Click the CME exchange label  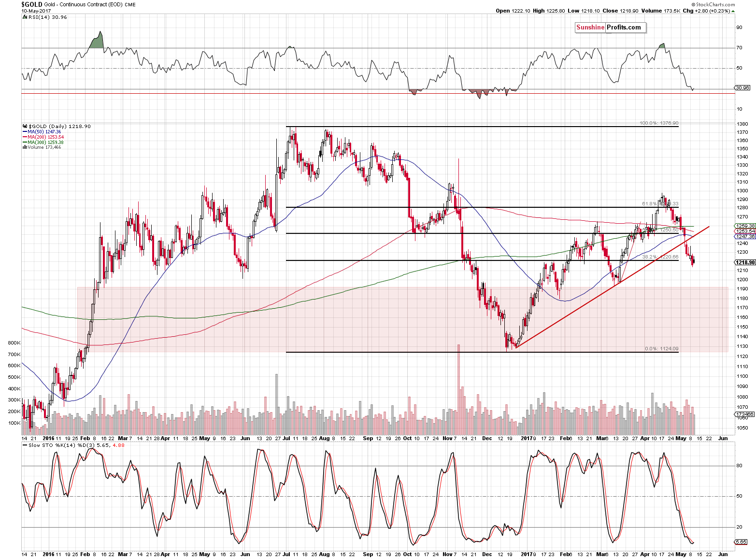pyautogui.click(x=129, y=5)
